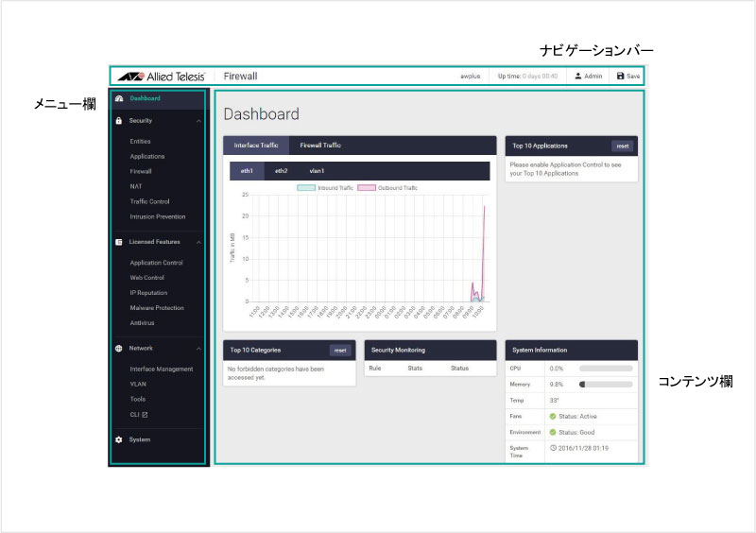Click the Environment green status check icon
Screen dimensions: 756x533
click(553, 432)
